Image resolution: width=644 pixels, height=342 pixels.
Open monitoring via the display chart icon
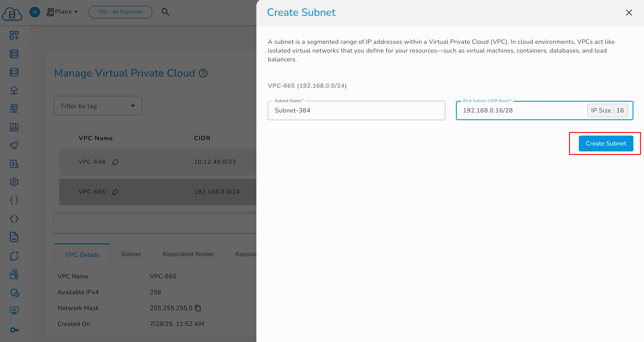tap(14, 310)
